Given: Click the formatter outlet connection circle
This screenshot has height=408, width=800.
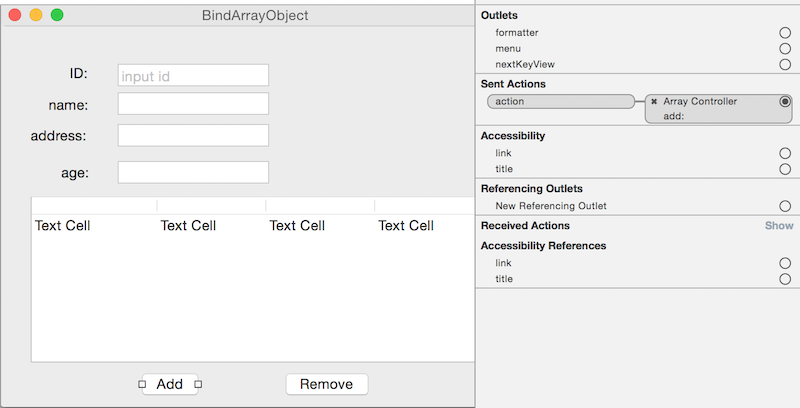Looking at the screenshot, I should click(x=785, y=33).
